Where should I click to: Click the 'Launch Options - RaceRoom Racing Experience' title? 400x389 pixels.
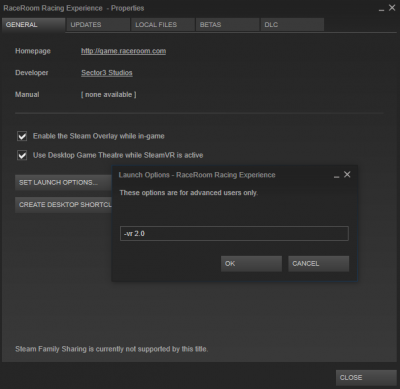tap(197, 175)
